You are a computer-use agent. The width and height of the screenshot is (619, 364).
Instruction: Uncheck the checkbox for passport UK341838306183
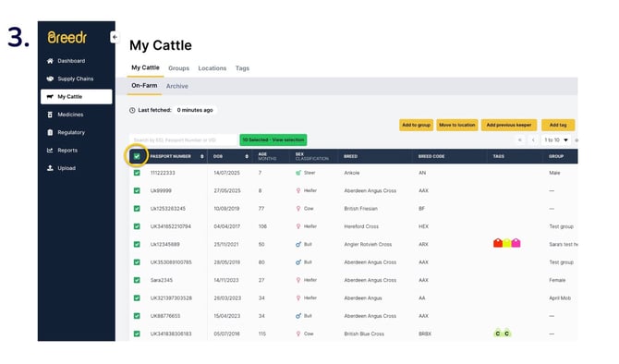[x=137, y=334]
